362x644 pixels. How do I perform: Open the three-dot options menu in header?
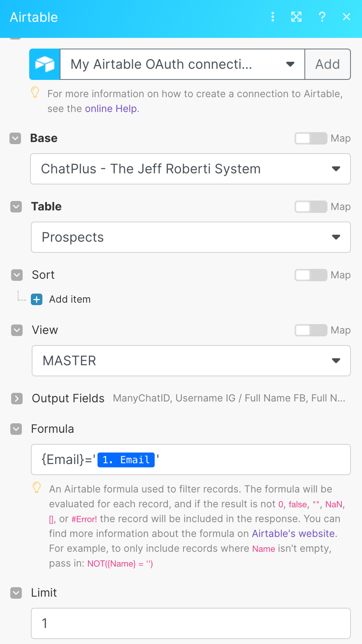(x=272, y=17)
